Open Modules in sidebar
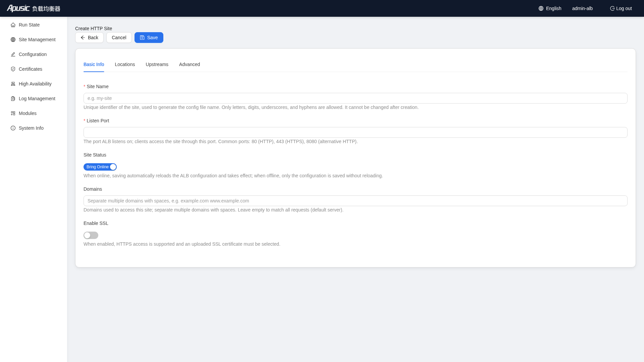 (x=34, y=113)
